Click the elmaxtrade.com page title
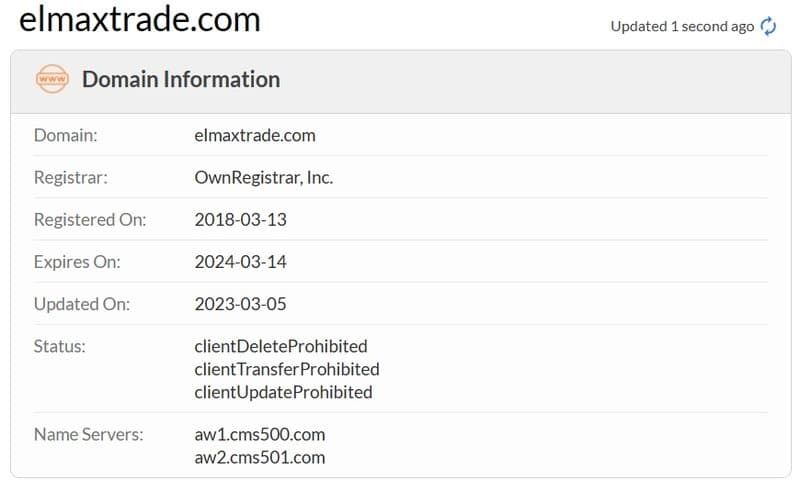 [140, 19]
